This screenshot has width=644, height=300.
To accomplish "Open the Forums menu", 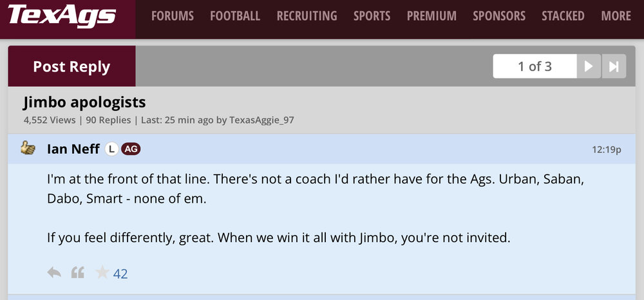I will (x=173, y=15).
